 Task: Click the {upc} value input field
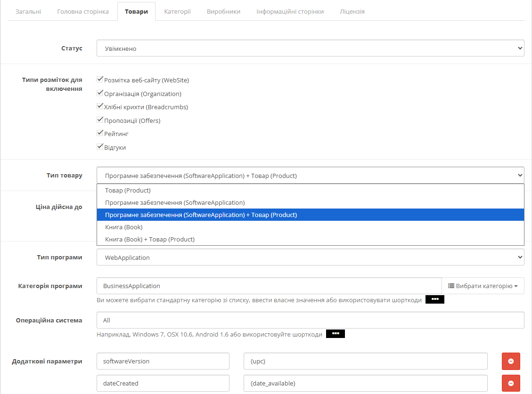(365, 362)
